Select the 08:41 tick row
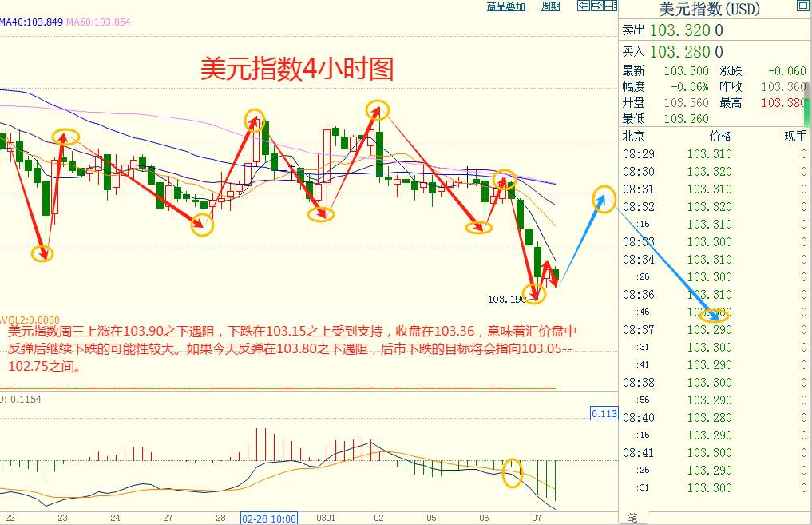The image size is (812, 525). pyautogui.click(x=715, y=453)
